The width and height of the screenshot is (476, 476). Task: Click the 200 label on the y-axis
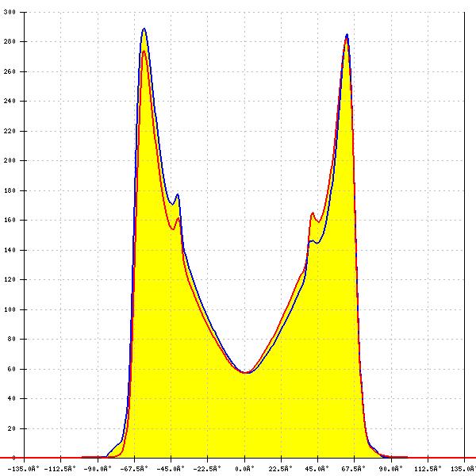point(10,160)
